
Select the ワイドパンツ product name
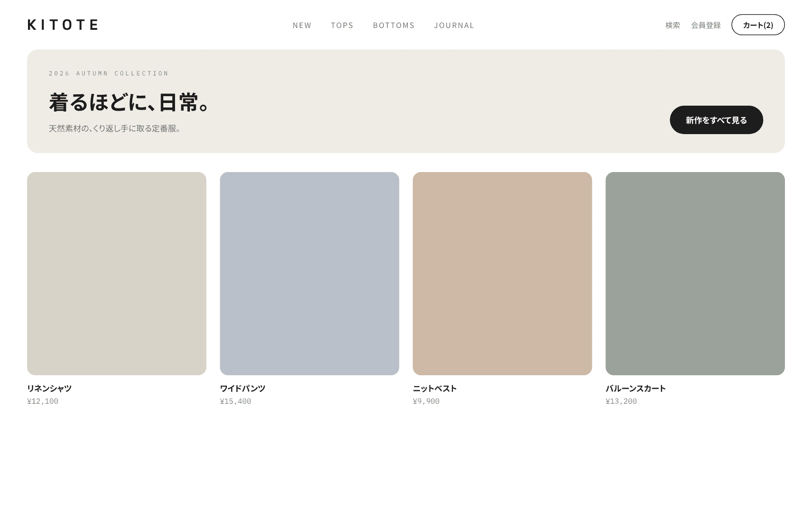tap(243, 388)
